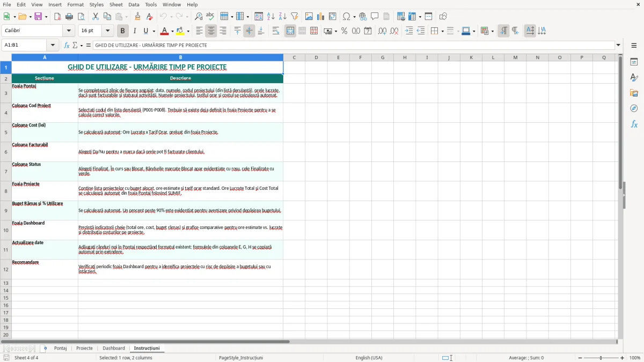This screenshot has width=644, height=362.
Task: Switch to the Proiecte sheet tab
Action: [84, 348]
